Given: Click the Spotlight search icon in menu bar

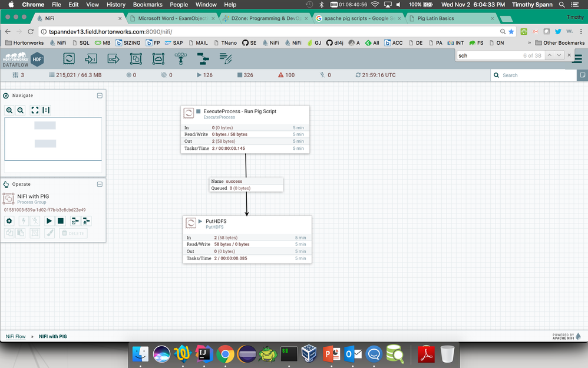Looking at the screenshot, I should pos(561,5).
